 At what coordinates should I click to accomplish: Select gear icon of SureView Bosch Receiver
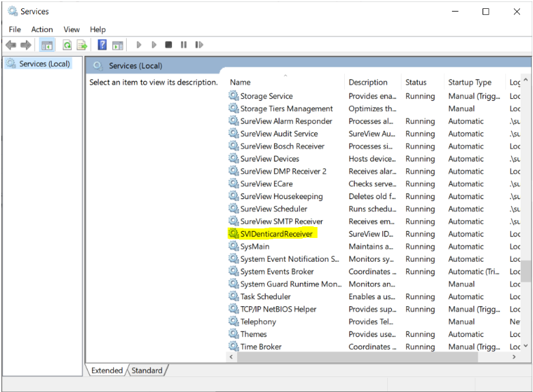coord(234,146)
